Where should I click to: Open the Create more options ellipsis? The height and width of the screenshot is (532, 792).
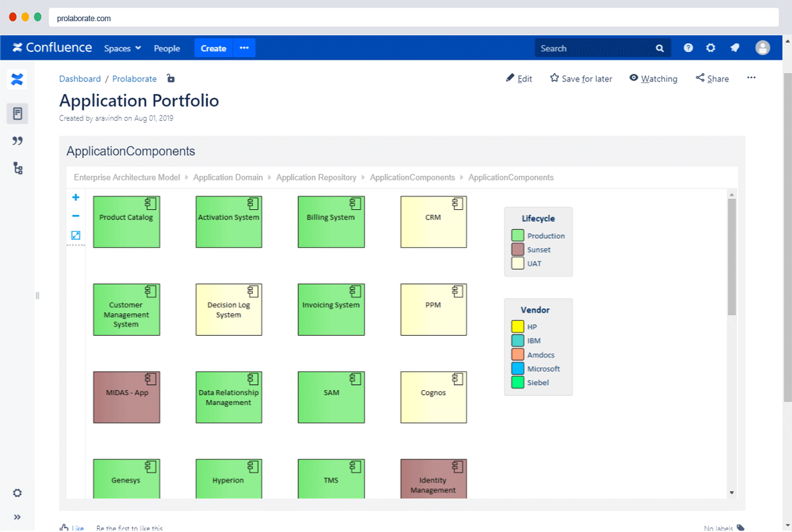click(x=245, y=48)
